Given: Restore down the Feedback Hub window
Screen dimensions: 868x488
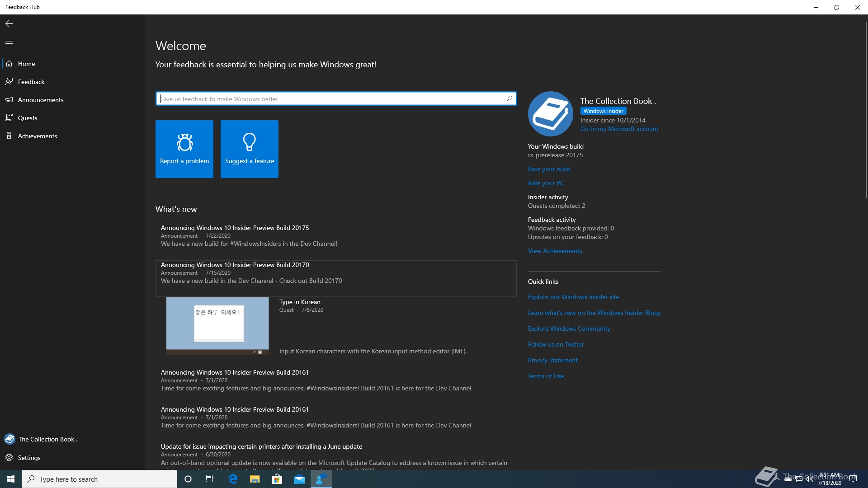Looking at the screenshot, I should 837,7.
